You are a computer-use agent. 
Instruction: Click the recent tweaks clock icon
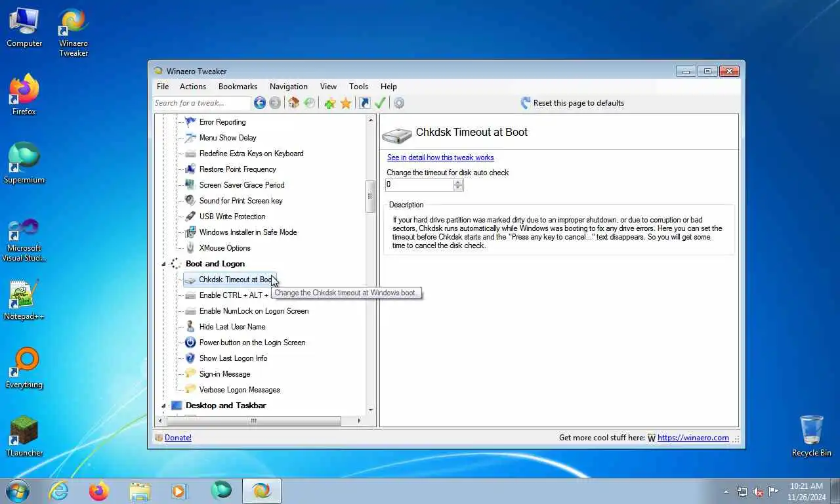(x=309, y=103)
